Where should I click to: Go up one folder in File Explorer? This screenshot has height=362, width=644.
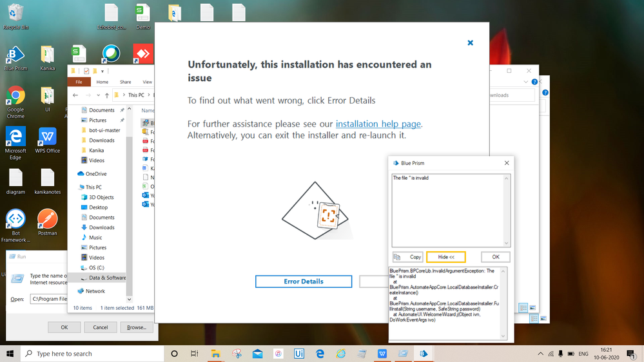[x=107, y=95]
